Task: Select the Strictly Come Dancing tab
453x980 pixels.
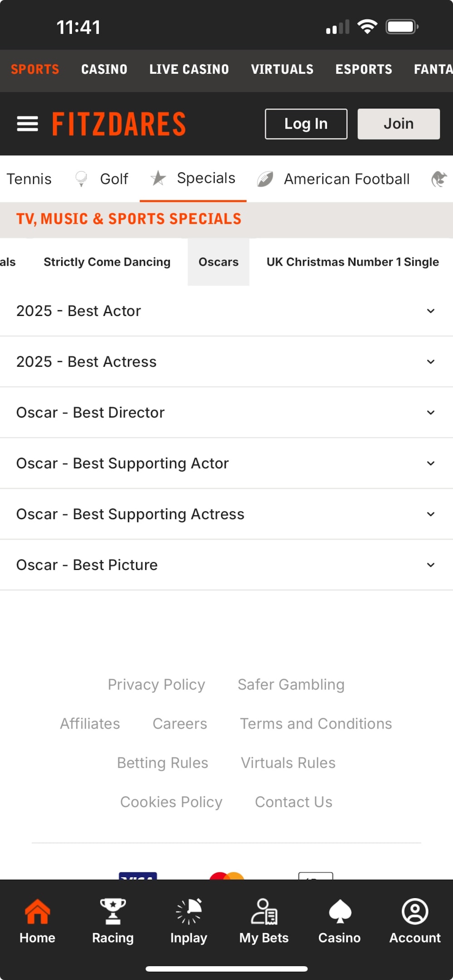Action: (107, 262)
